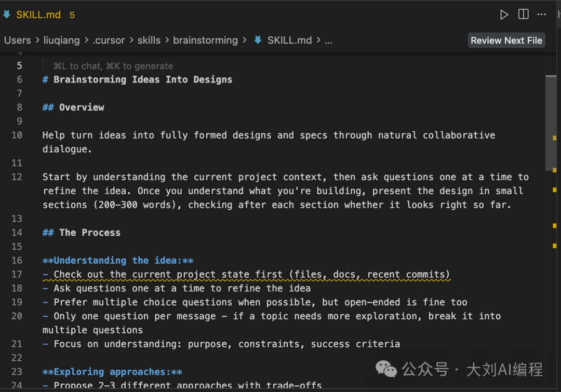This screenshot has width=561, height=392.
Task: Click the markdown file icon on SKILL.md tab
Action: 7,15
